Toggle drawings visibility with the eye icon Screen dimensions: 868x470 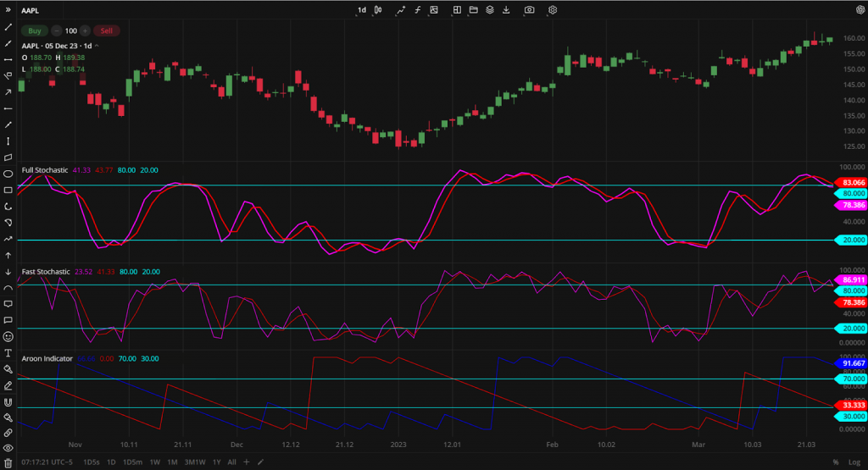coord(8,448)
